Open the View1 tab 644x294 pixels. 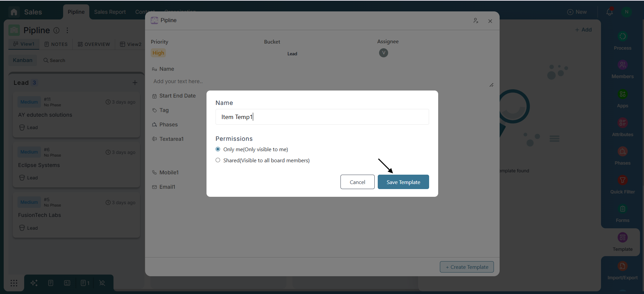pyautogui.click(x=24, y=44)
